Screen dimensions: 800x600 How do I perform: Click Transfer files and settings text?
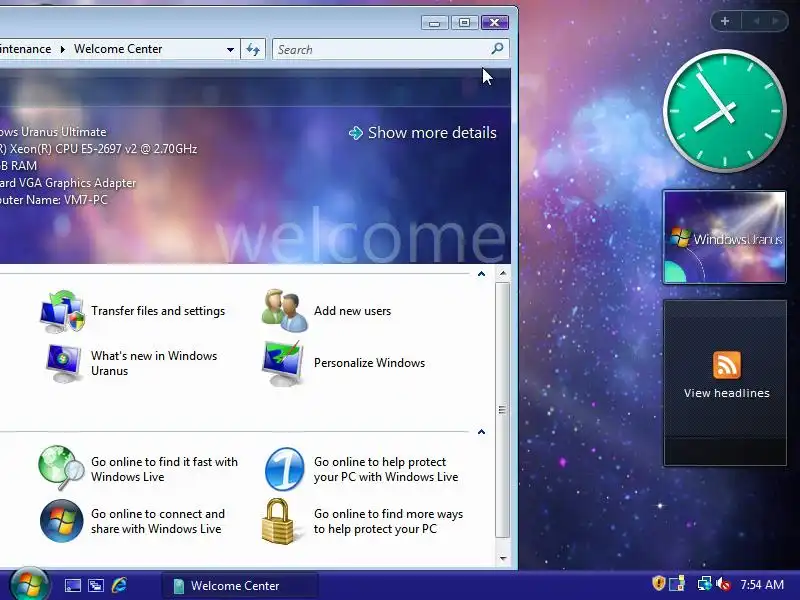coord(158,311)
